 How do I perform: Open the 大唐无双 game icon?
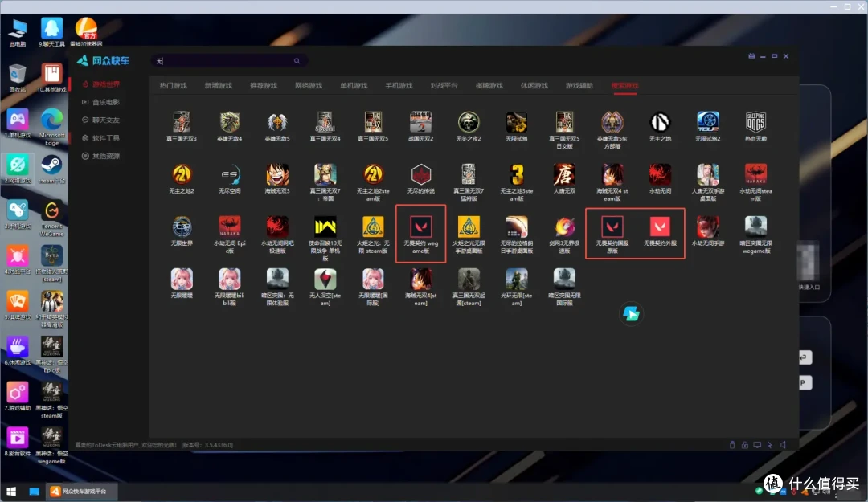click(564, 174)
